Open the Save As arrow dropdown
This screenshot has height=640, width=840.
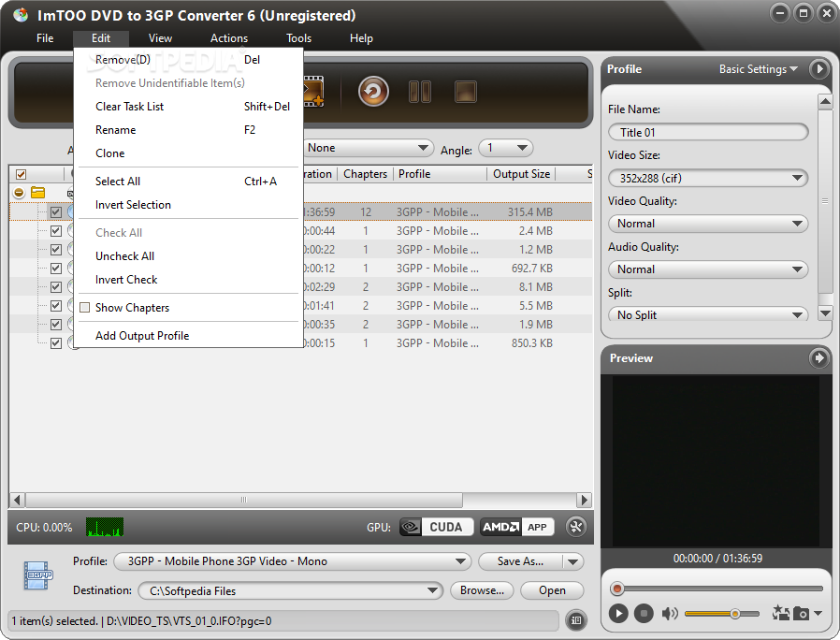[x=572, y=561]
